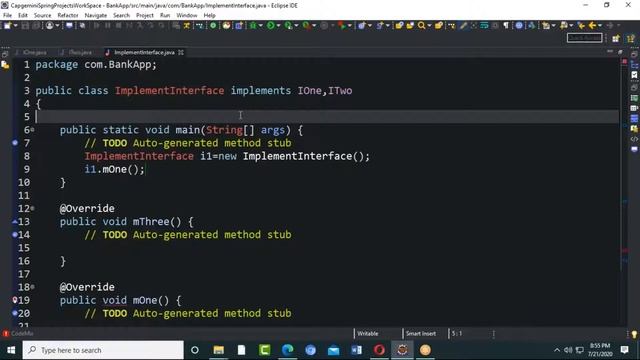This screenshot has width=640, height=360.
Task: Click the Debug bug toolbar icon
Action: (253, 26)
